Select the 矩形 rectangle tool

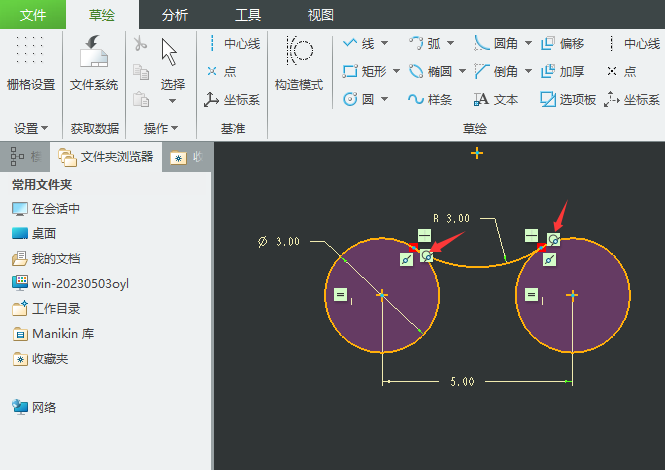(x=365, y=71)
